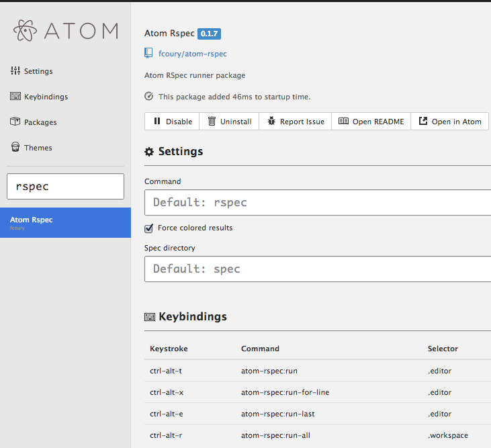491x448 pixels.
Task: Follow the fcoury/atom-rspec repository link
Action: point(193,54)
